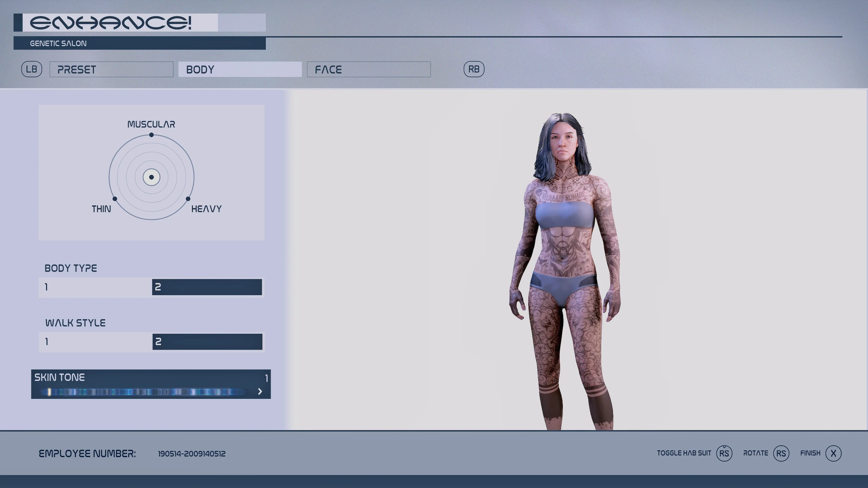Switch to the Preset tab

[x=111, y=69]
